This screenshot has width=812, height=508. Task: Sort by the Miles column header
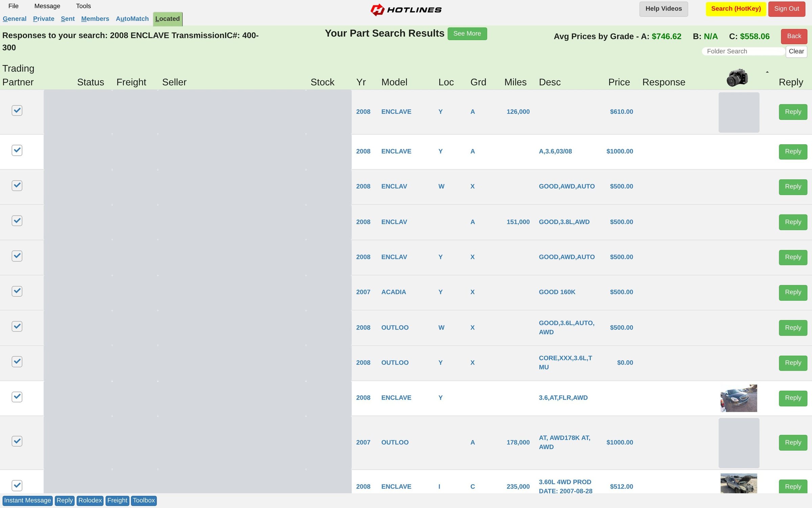point(515,82)
